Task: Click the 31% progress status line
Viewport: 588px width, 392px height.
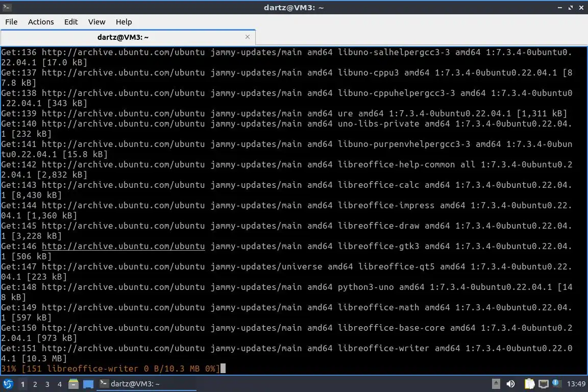Action: click(110, 369)
